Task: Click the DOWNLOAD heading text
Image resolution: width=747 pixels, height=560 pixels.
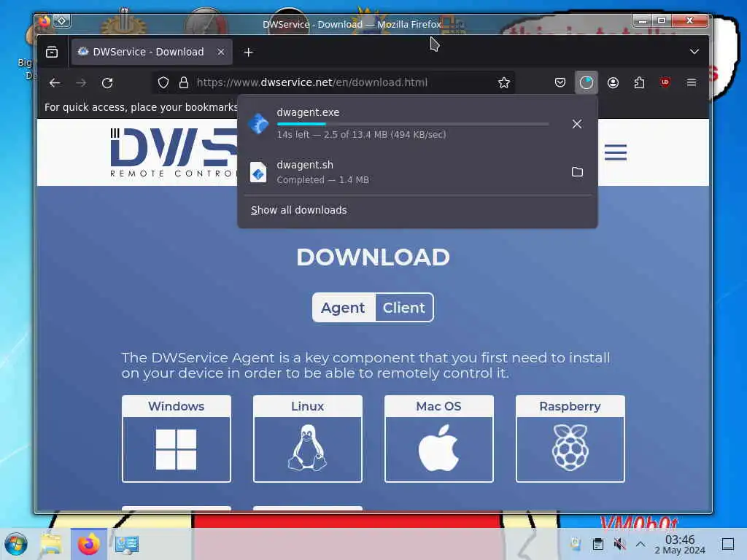Action: [373, 257]
